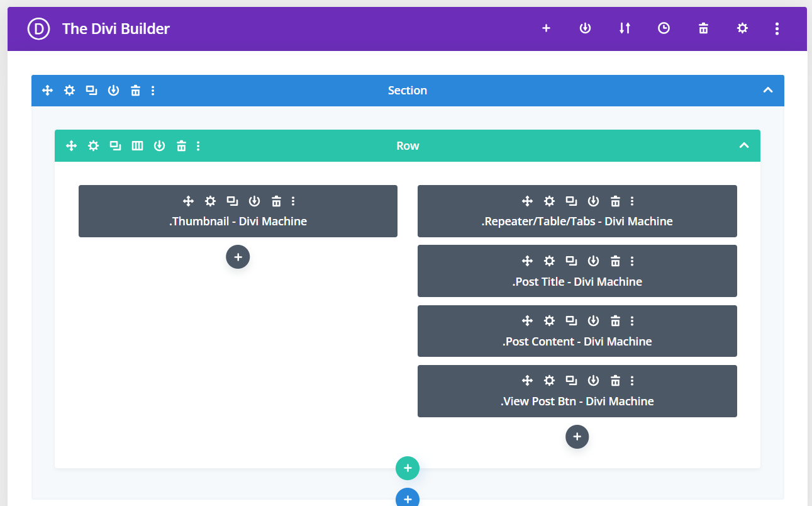Add a new section with the blue plus
The image size is (812, 506).
click(408, 498)
